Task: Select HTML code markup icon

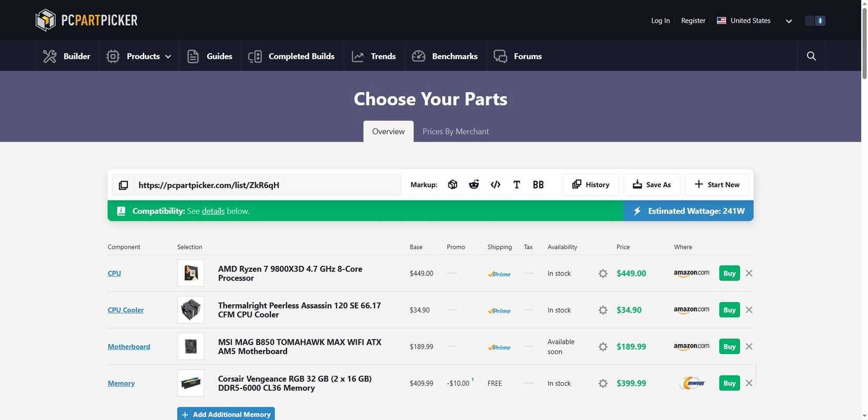Action: click(496, 185)
